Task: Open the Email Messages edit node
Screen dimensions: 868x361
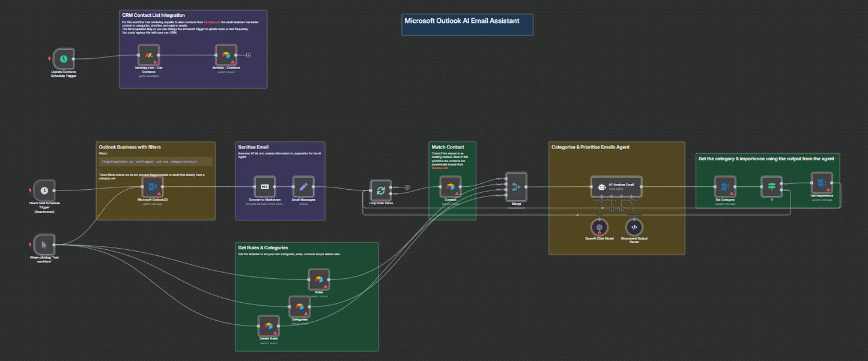Action: click(x=303, y=187)
